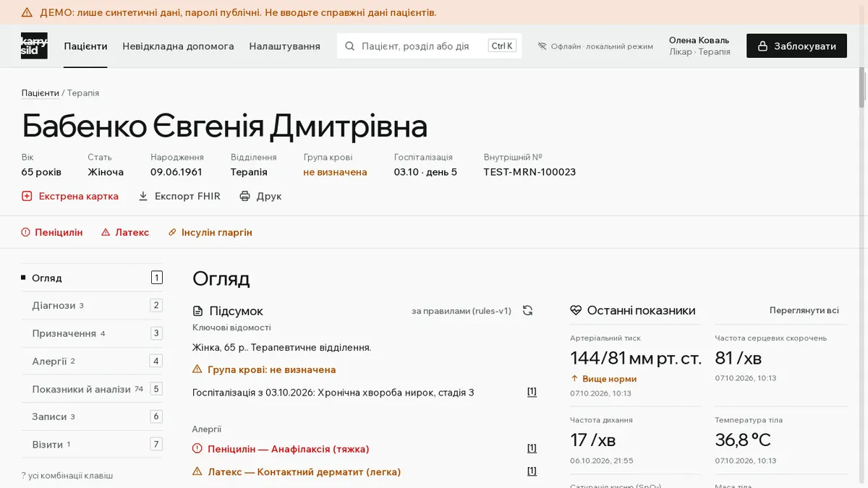The width and height of the screenshot is (868, 488).
Task: Click the Пеніцилін alert circle icon in the allergy bar
Action: pos(25,232)
